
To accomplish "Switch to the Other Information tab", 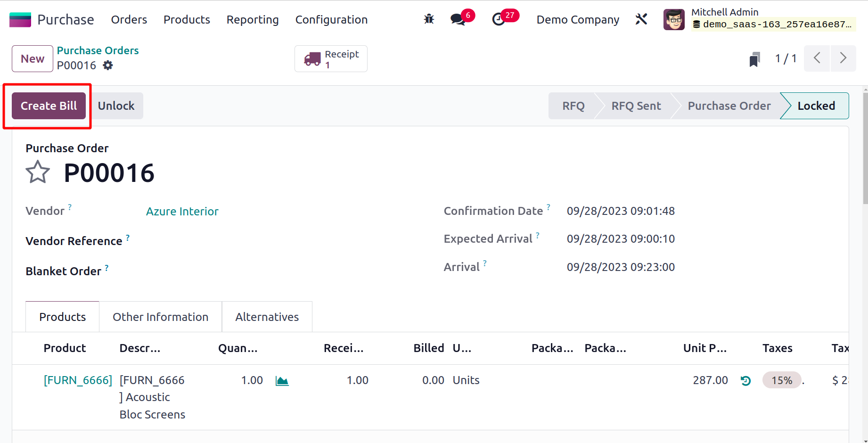I will tap(160, 317).
